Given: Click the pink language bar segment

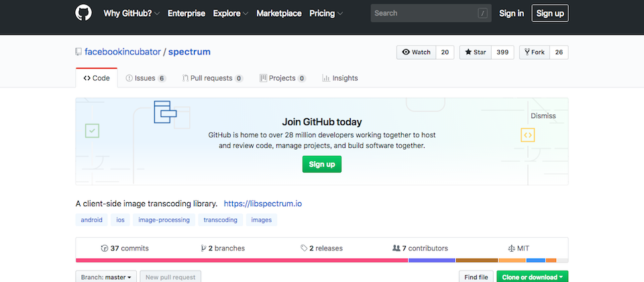Looking at the screenshot, I should pos(241,260).
